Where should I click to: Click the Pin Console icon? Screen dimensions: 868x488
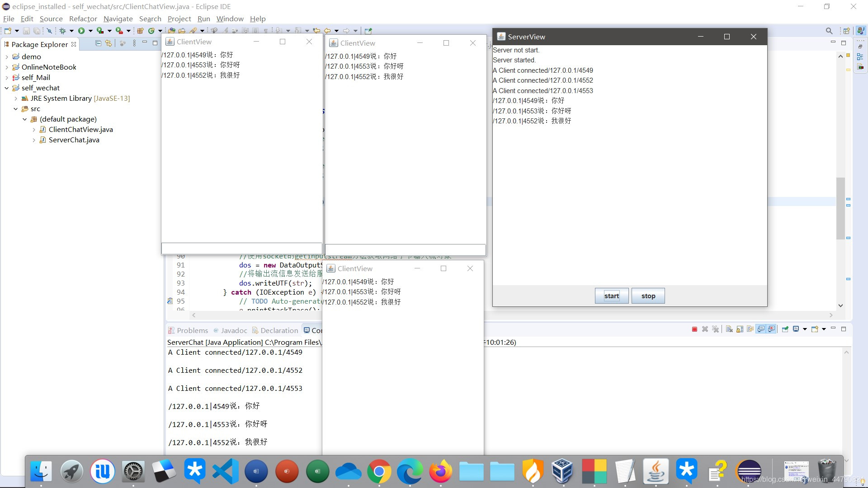pos(785,329)
